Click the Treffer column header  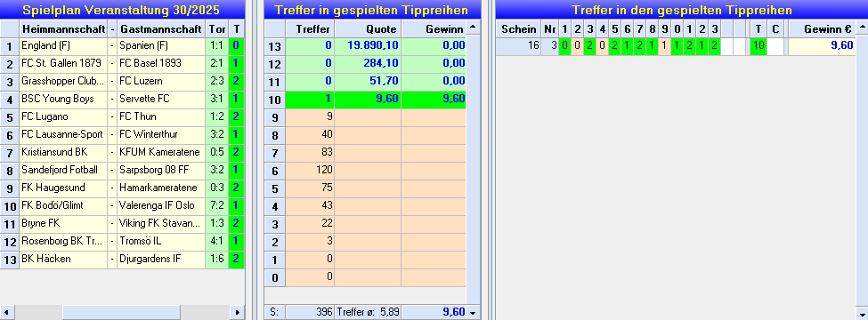[310, 28]
